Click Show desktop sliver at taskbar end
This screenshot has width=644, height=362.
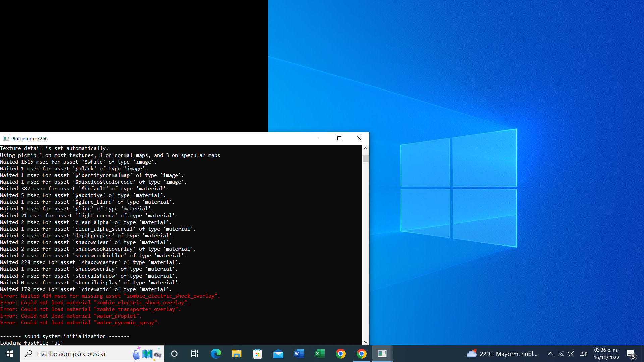643,354
